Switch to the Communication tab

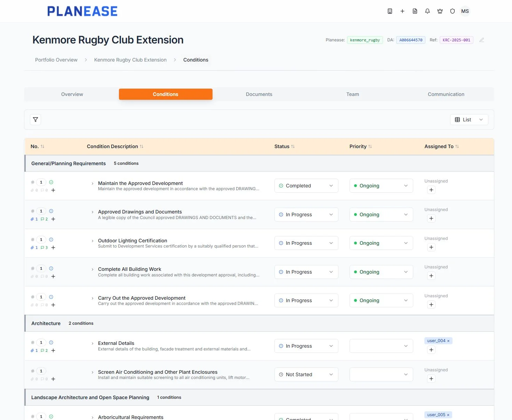pyautogui.click(x=446, y=94)
